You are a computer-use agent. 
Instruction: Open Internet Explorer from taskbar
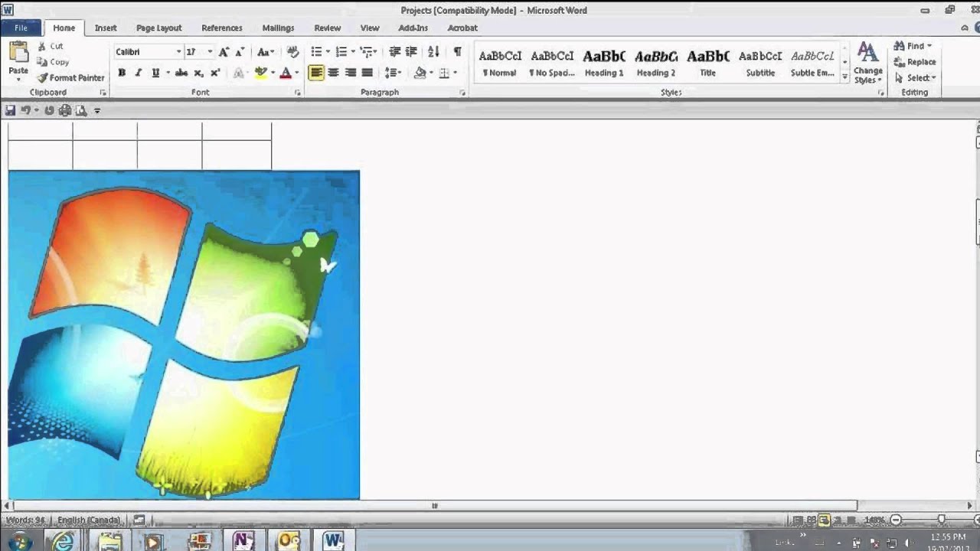[x=63, y=541]
